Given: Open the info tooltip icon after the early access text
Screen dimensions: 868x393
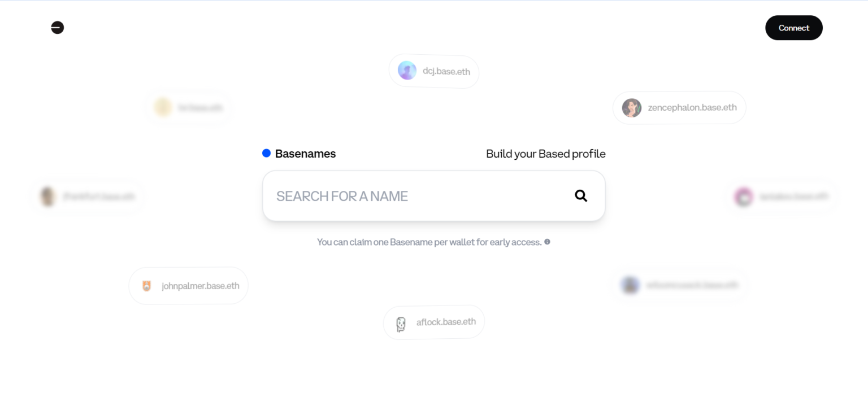Looking at the screenshot, I should 546,242.
